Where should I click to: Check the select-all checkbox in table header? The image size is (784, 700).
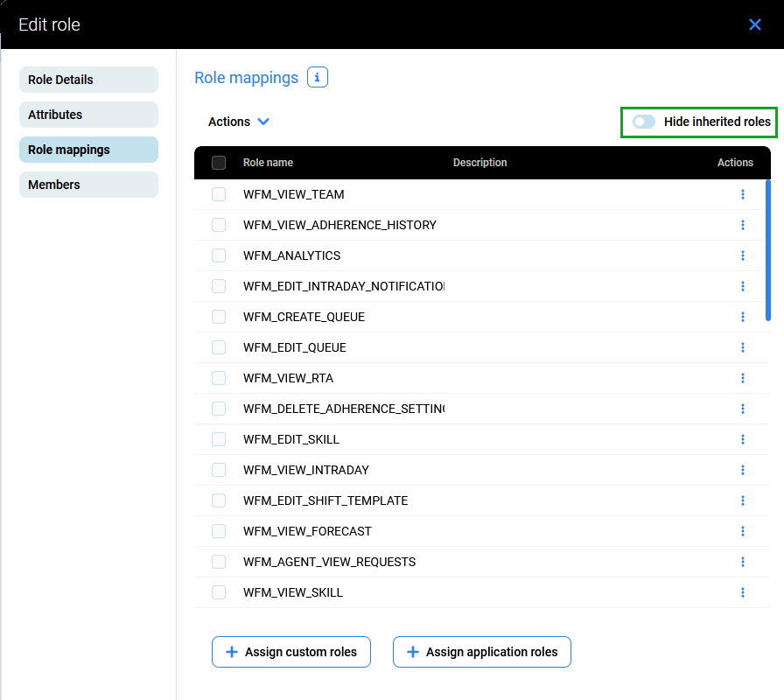pos(219,163)
